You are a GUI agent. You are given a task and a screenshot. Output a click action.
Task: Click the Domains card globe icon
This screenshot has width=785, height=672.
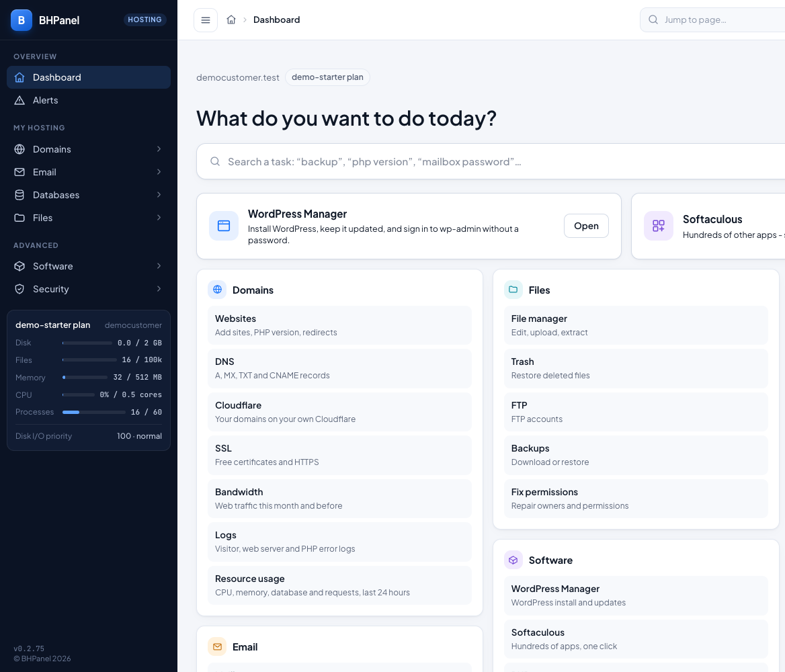pos(217,290)
